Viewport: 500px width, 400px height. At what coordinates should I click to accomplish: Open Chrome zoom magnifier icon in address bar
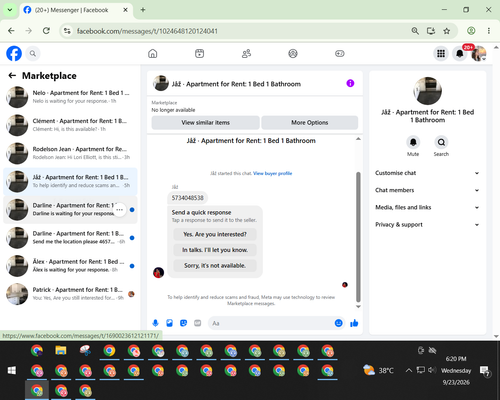tap(415, 31)
